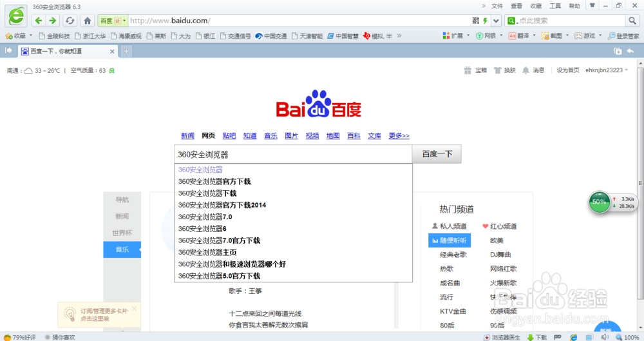The image size is (644, 341).
Task: Click the 登录管家 login manager button
Action: point(623,36)
